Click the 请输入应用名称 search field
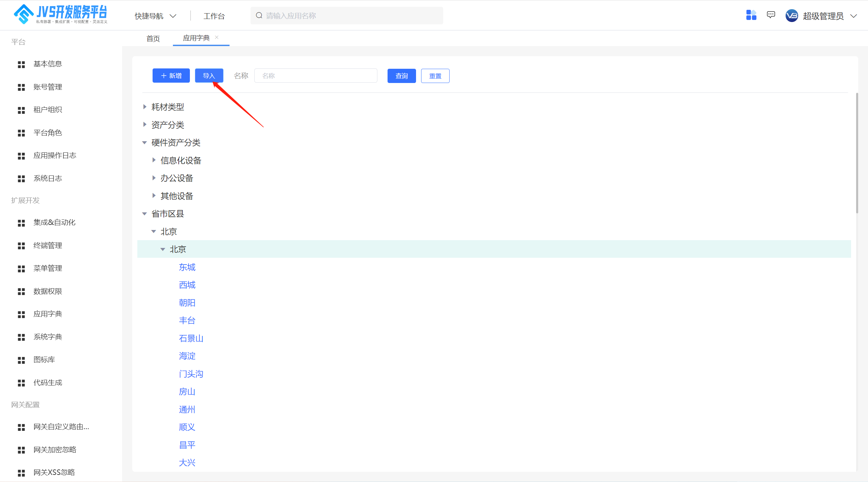Image resolution: width=868 pixels, height=482 pixels. pos(347,16)
